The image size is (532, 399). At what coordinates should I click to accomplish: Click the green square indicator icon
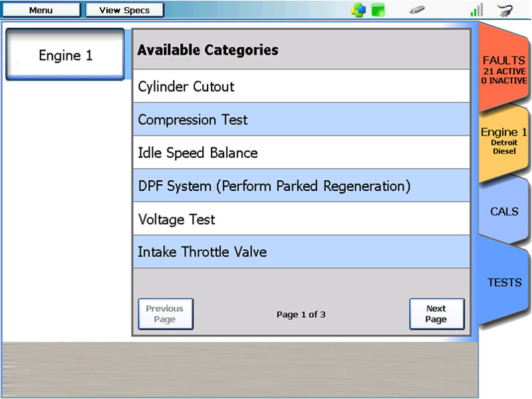[x=378, y=10]
